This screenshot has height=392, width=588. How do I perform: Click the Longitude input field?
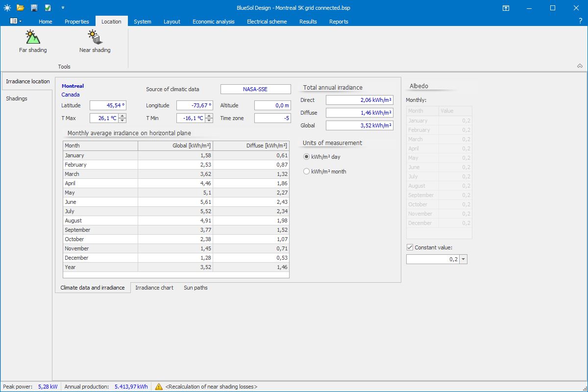pos(195,105)
